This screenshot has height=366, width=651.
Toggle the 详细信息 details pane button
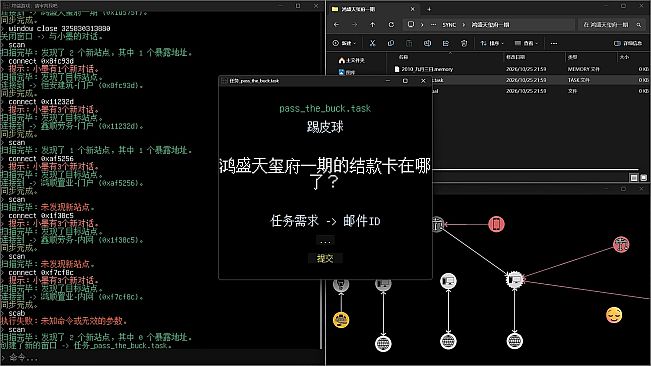[x=628, y=43]
